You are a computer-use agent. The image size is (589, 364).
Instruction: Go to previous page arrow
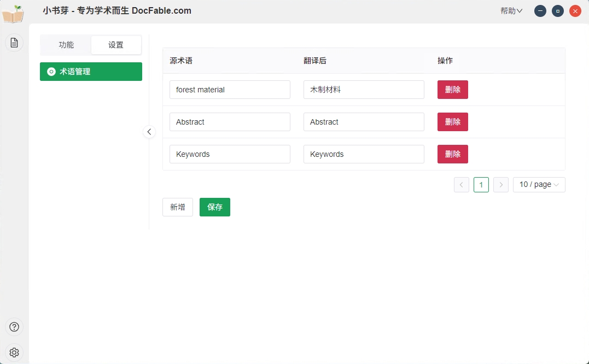coord(461,185)
